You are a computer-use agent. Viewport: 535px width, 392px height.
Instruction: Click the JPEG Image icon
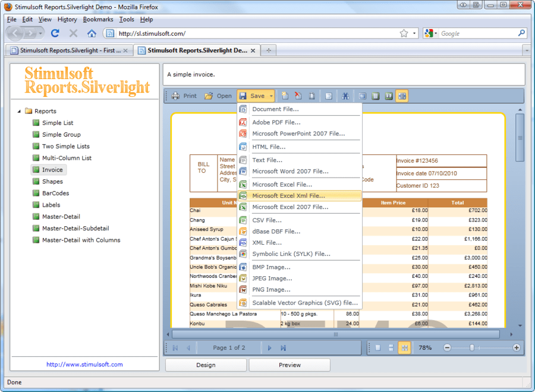[x=243, y=279]
